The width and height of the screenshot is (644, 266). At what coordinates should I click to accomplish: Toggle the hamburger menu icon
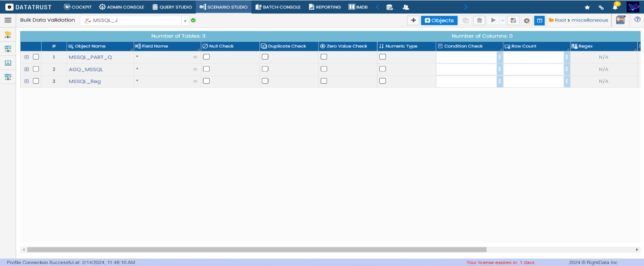coord(8,20)
